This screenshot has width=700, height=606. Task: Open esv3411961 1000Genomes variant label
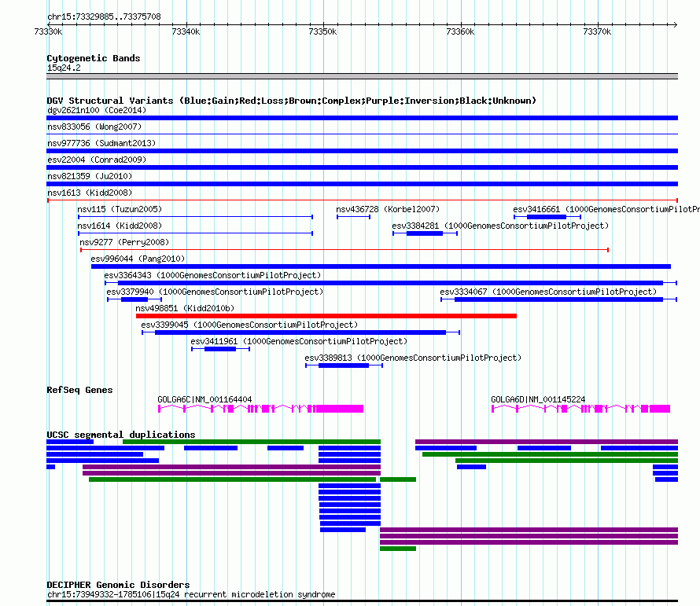[299, 341]
